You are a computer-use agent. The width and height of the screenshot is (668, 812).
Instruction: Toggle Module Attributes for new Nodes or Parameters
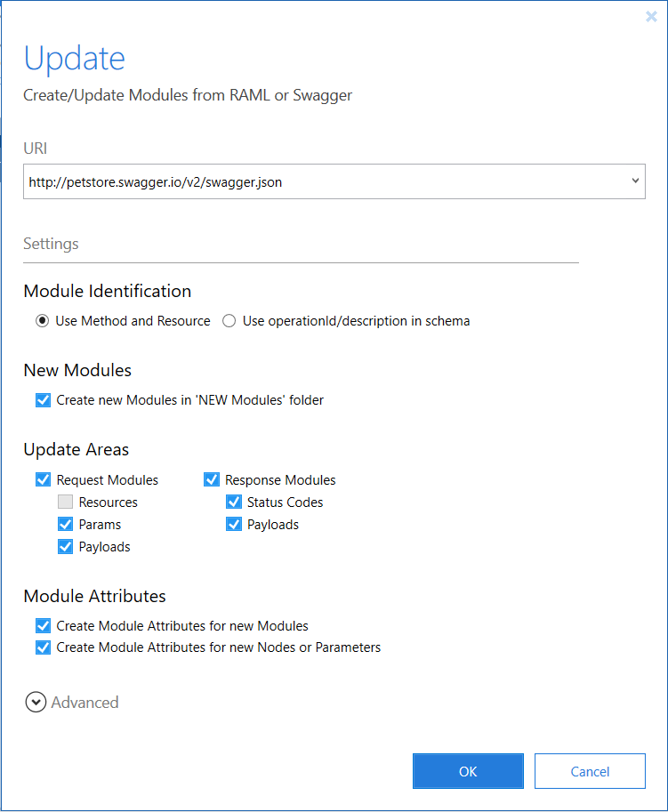[44, 647]
